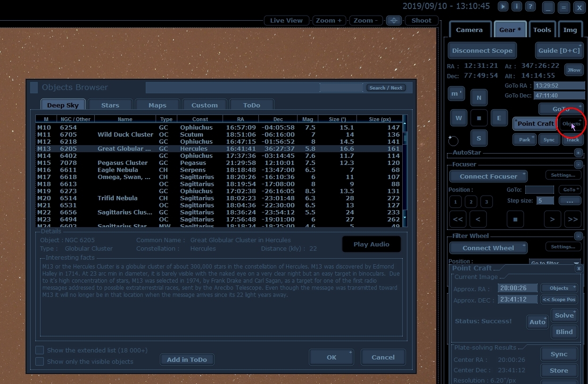Click the focuser fast-rewind '<<' button
The height and width of the screenshot is (384, 588).
(x=457, y=219)
